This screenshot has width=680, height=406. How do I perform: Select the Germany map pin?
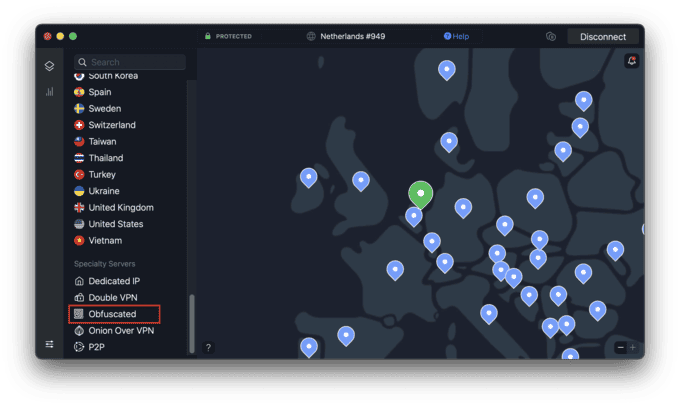[x=463, y=208]
